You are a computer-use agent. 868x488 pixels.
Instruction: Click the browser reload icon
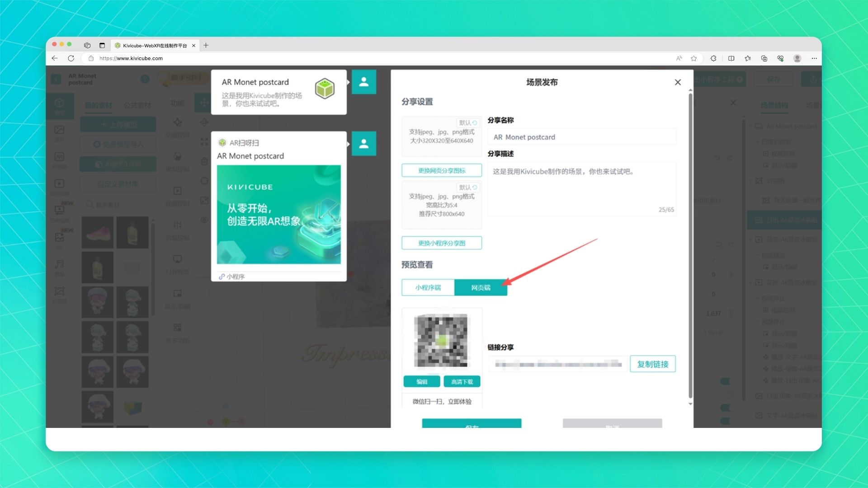pos(71,58)
